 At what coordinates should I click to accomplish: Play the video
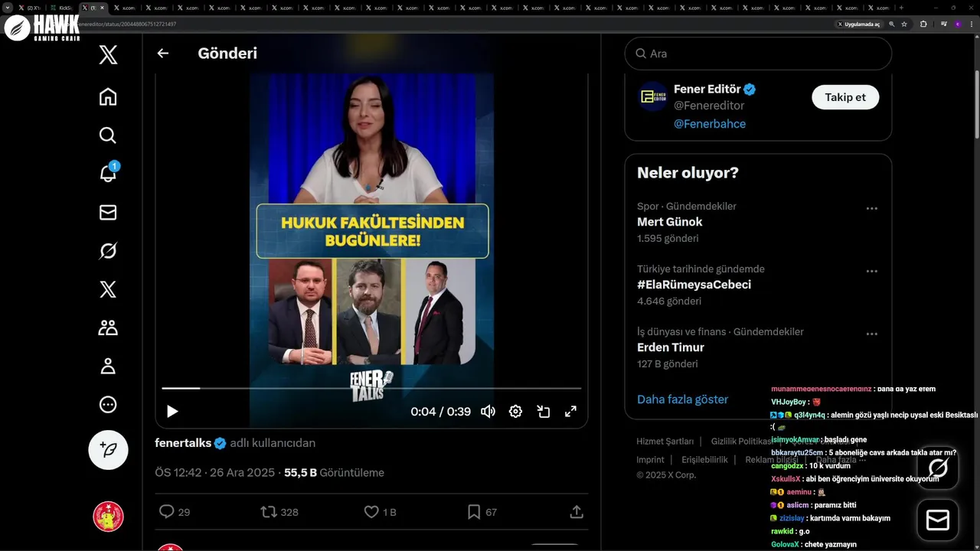click(172, 412)
